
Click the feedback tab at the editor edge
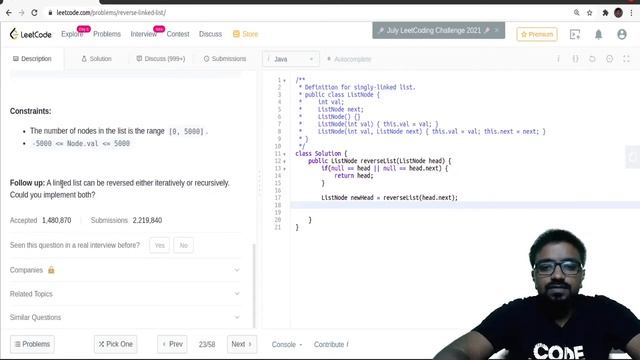(633, 157)
